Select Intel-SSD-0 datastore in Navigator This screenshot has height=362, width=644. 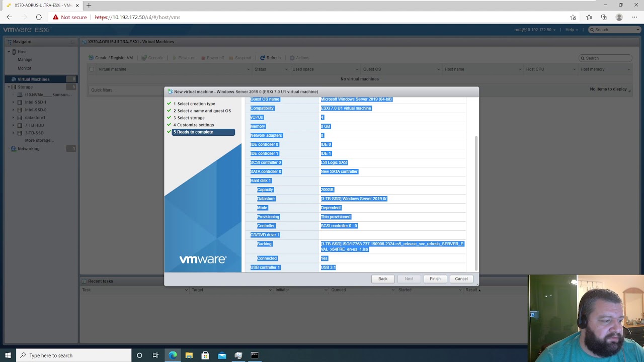pos(36,110)
